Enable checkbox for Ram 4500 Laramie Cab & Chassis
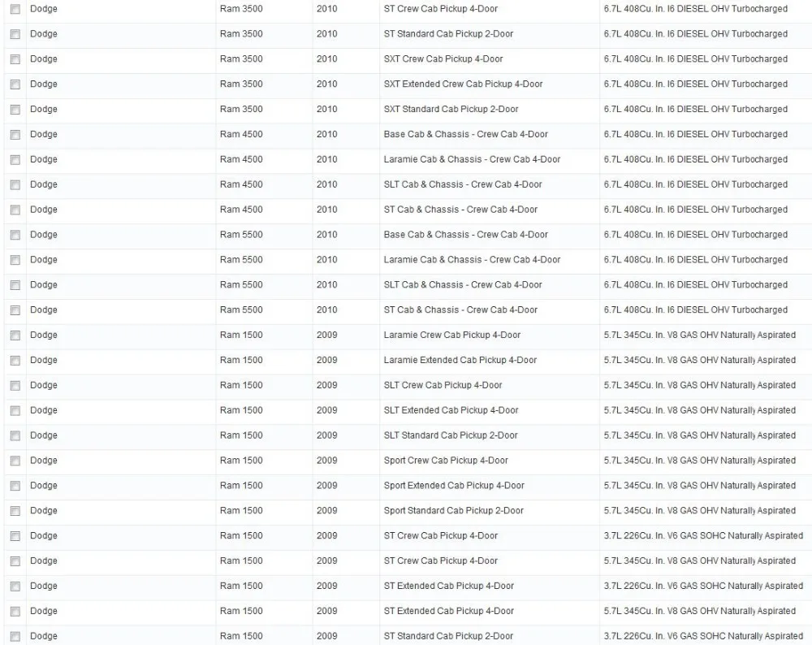The width and height of the screenshot is (812, 645). 15,159
